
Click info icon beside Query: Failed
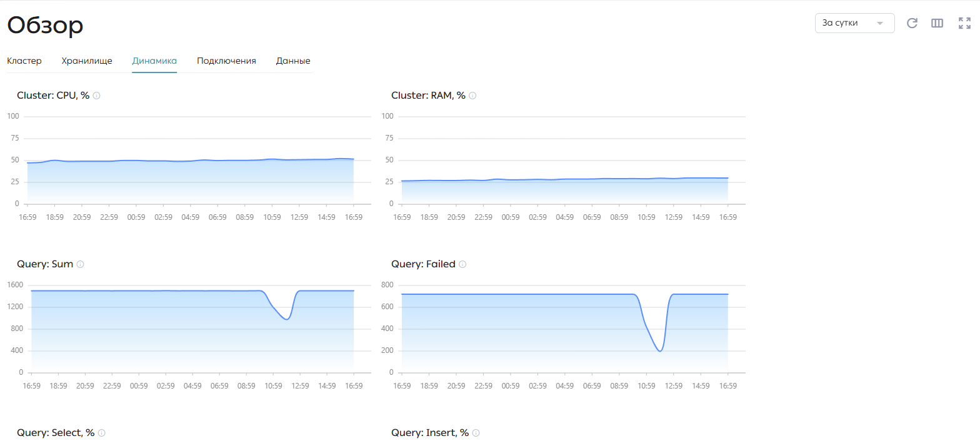pyautogui.click(x=462, y=264)
